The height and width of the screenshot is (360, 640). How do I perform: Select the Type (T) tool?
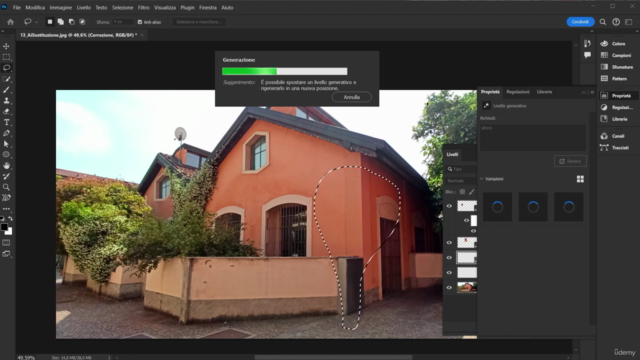(x=6, y=122)
